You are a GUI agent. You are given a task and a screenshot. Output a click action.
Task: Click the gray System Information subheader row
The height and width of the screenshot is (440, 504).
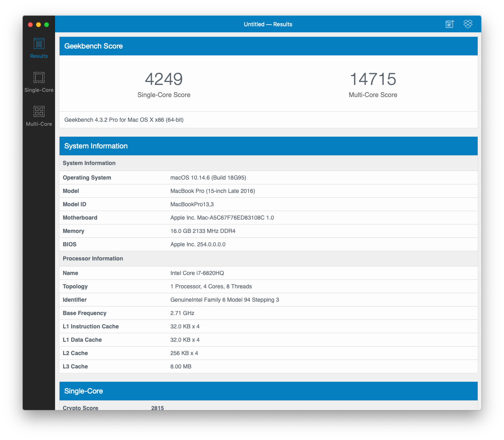pos(268,163)
